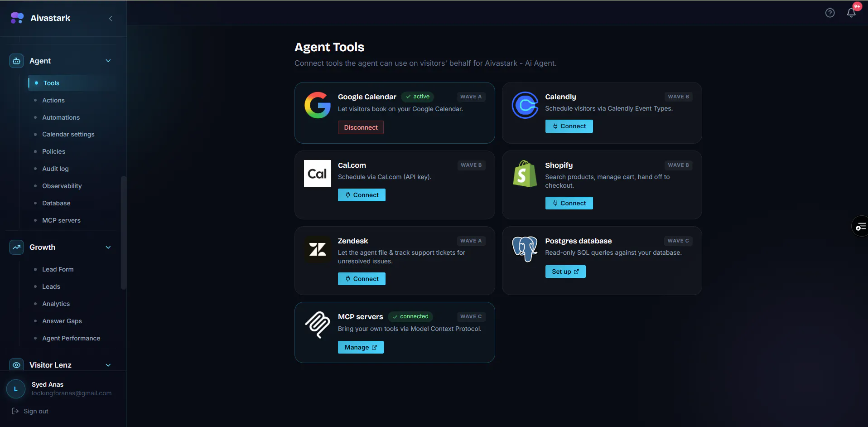Click the Postgres elephant logo
The image size is (868, 427).
tap(525, 249)
